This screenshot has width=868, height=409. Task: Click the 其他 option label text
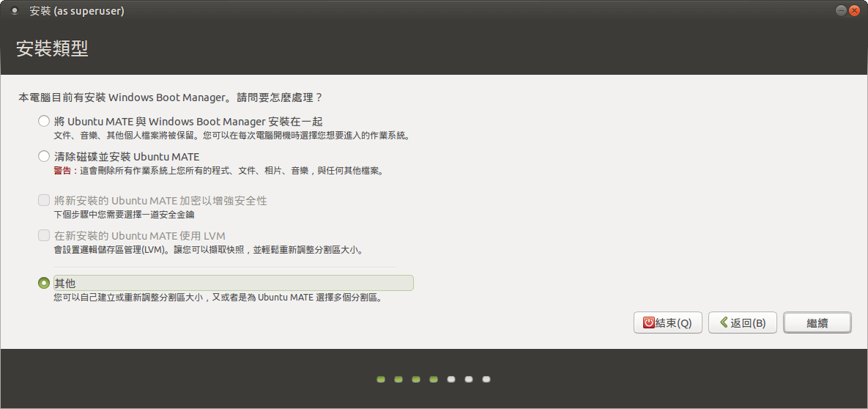click(65, 283)
